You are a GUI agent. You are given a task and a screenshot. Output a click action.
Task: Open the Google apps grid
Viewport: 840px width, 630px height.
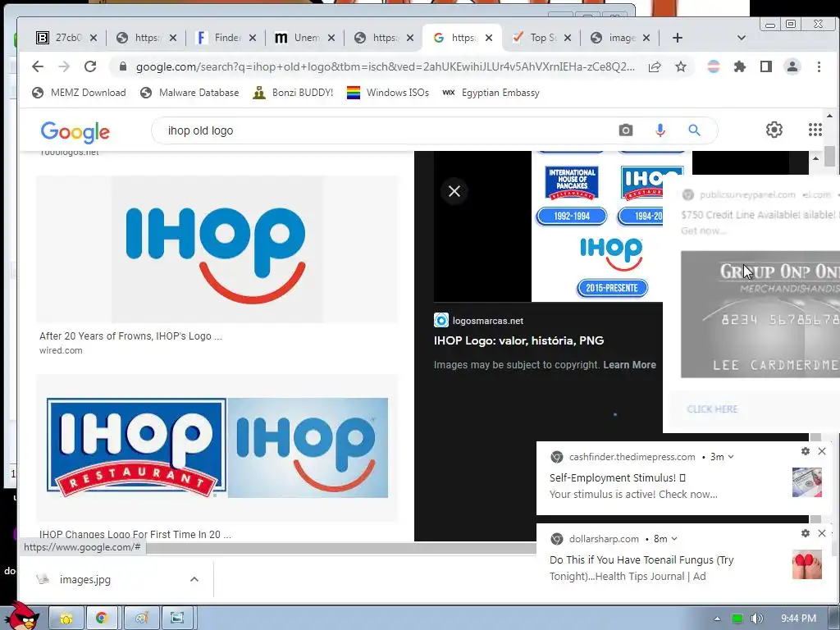coord(815,130)
